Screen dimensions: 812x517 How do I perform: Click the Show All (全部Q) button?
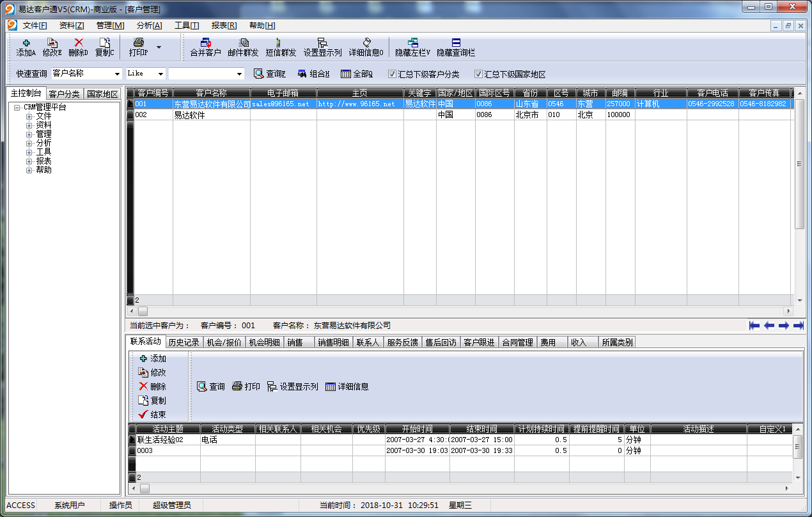pos(356,74)
